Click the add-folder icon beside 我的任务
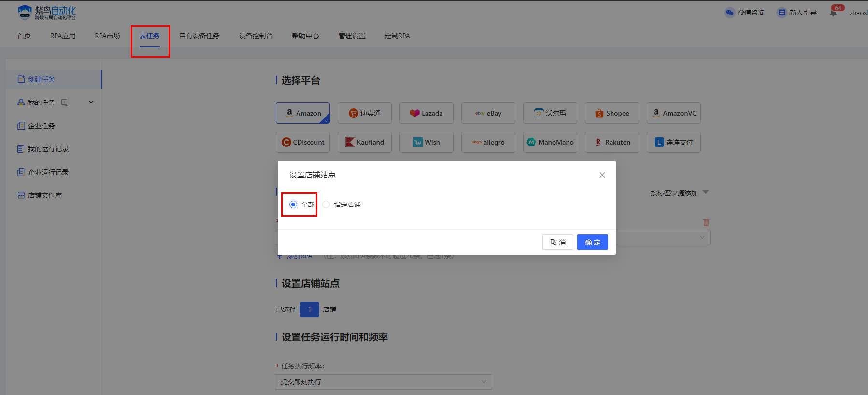Screen dimensions: 868x395 pos(64,102)
